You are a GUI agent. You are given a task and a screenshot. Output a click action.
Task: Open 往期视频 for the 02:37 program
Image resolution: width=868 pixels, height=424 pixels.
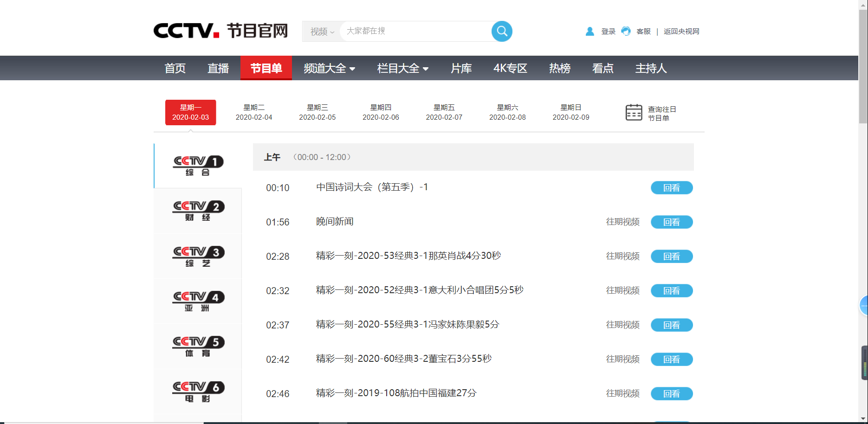623,325
